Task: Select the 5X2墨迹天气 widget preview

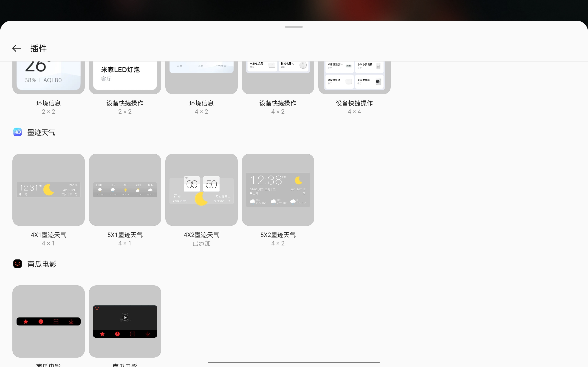Action: coord(278,189)
